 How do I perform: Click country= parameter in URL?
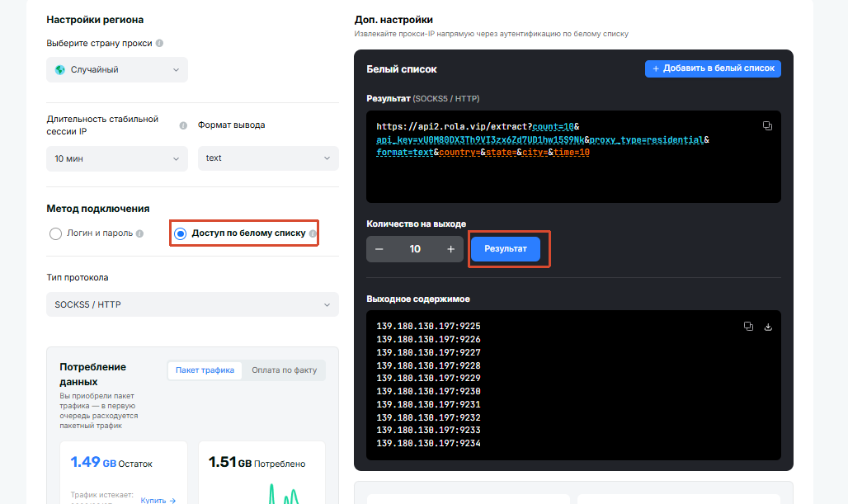point(459,153)
